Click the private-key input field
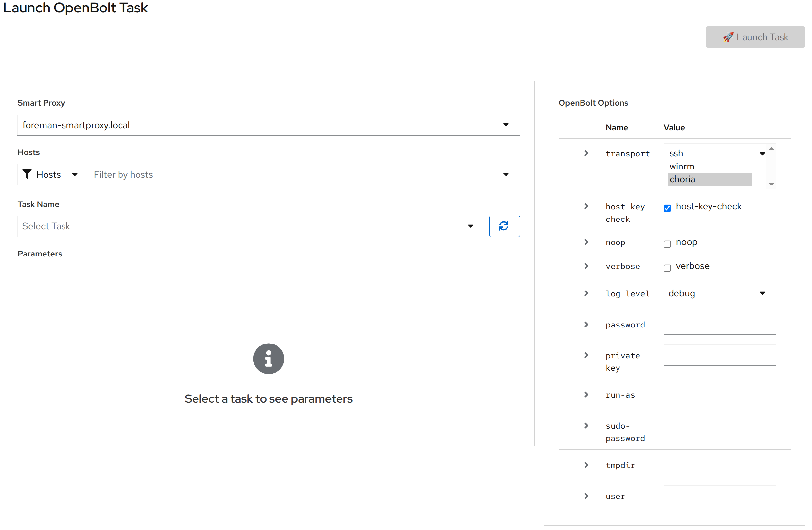The image size is (812, 530). click(x=720, y=355)
